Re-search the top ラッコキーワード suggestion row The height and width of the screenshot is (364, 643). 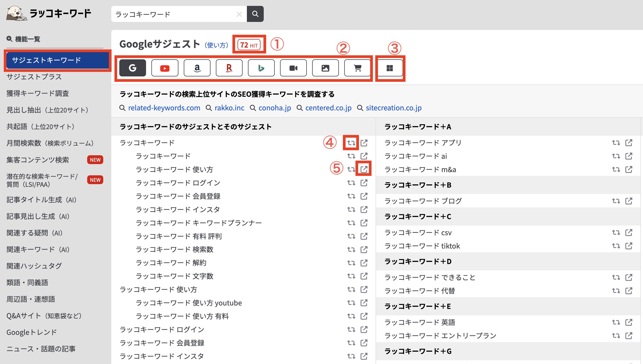351,143
